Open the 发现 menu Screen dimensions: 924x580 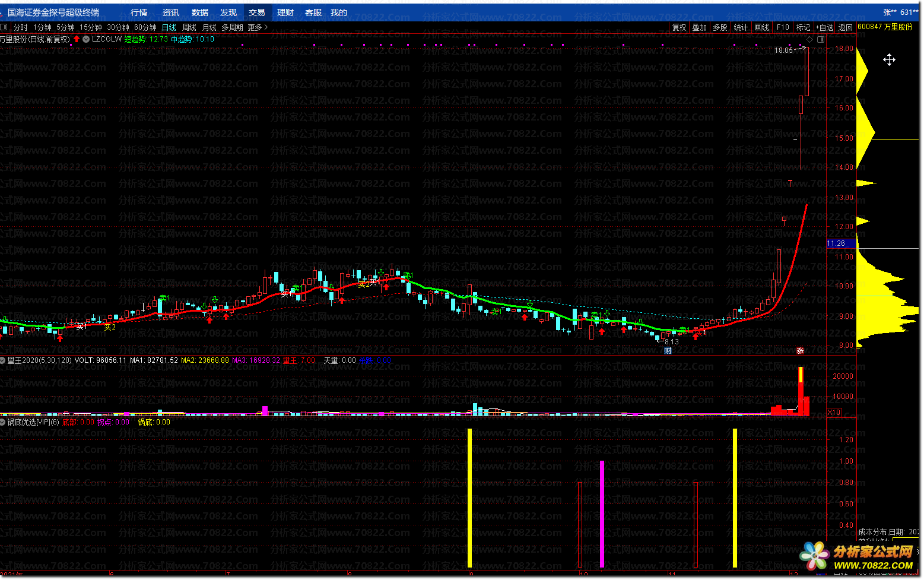(228, 12)
